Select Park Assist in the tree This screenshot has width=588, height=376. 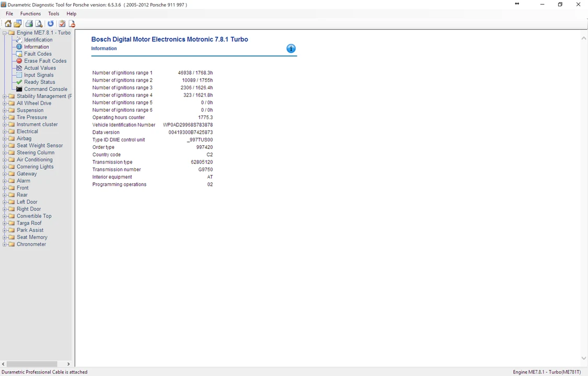(30, 230)
